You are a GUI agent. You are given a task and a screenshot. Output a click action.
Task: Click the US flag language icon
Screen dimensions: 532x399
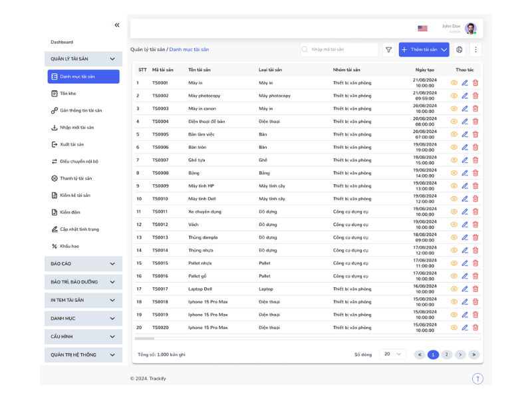pos(422,29)
